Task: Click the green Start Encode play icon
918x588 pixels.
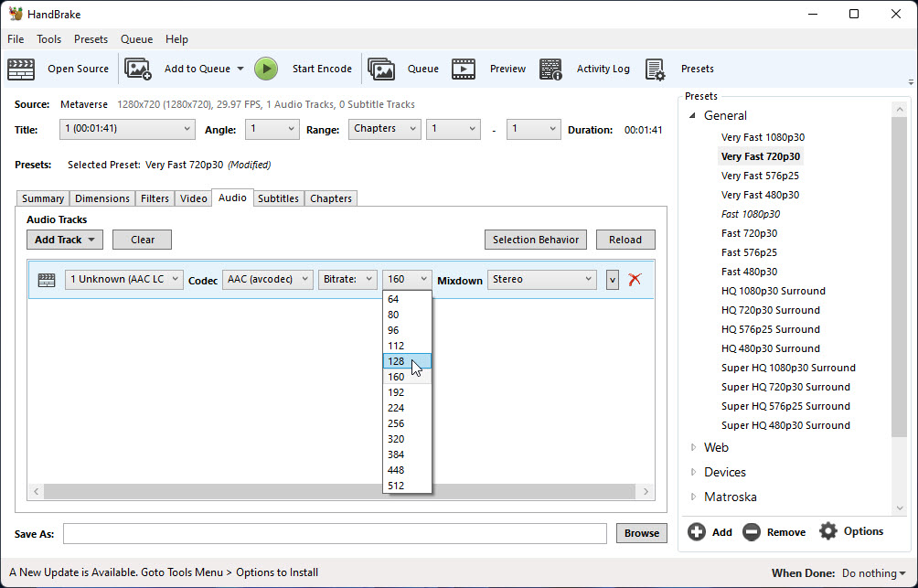Action: point(266,69)
